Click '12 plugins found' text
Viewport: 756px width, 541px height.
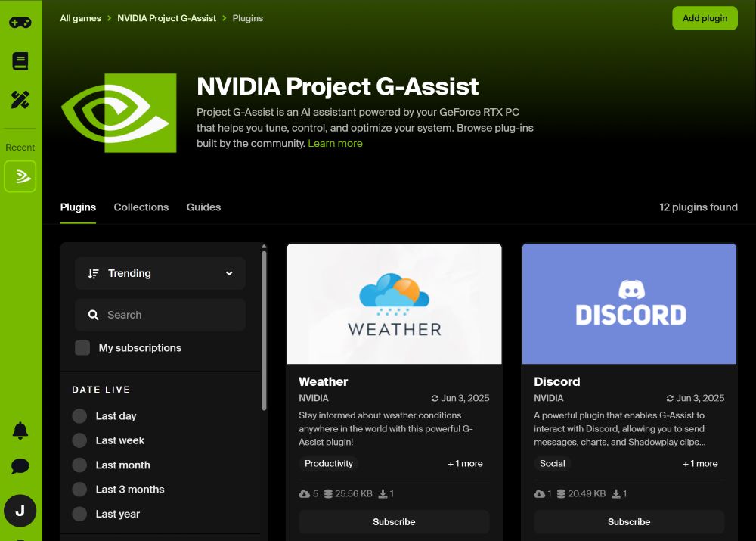[x=699, y=207]
